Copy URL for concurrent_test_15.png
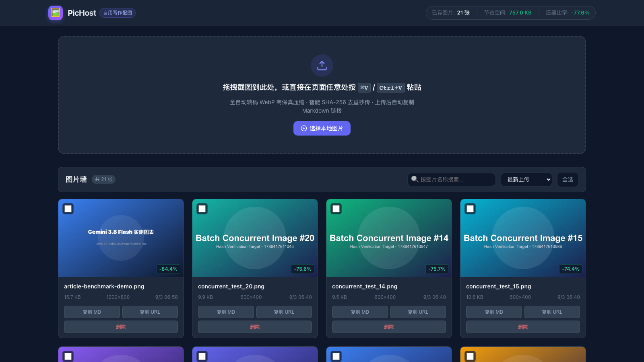The image size is (644, 362). pyautogui.click(x=552, y=312)
